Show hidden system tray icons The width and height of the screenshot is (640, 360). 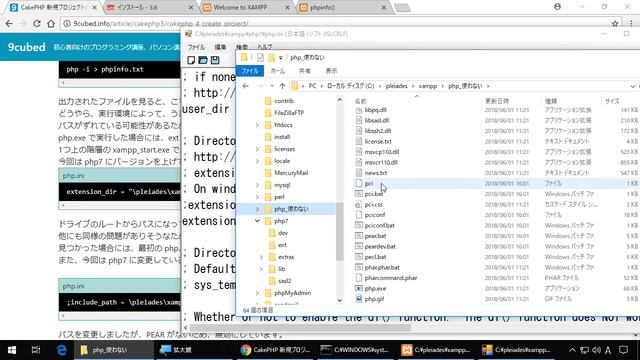click(x=572, y=350)
